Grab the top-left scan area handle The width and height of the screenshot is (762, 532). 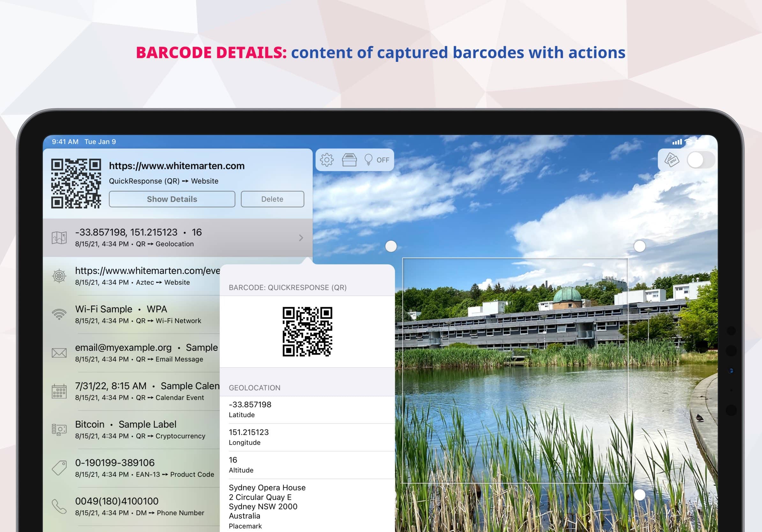[x=391, y=247]
